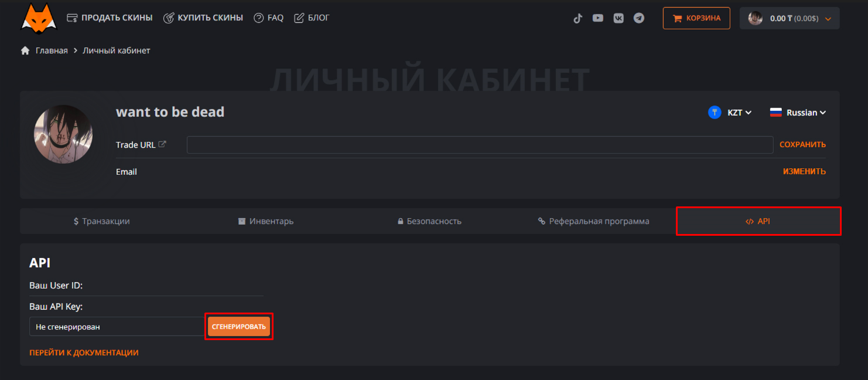The image size is (868, 380).
Task: Open the Telegram social icon
Action: pos(639,18)
